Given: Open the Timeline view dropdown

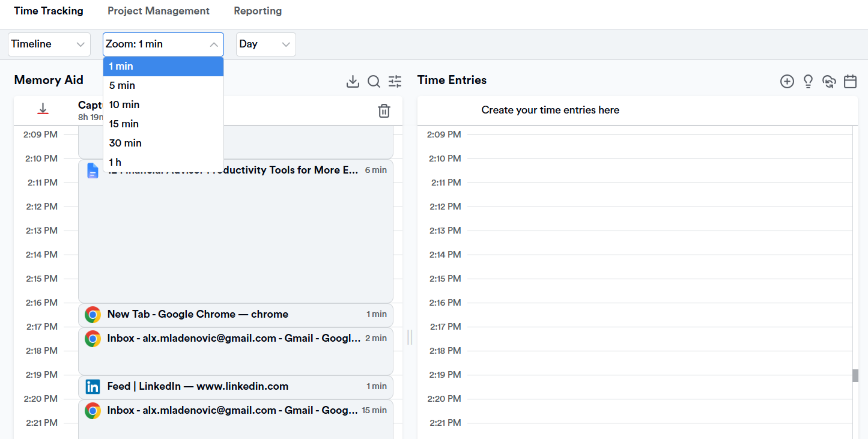Looking at the screenshot, I should point(49,44).
